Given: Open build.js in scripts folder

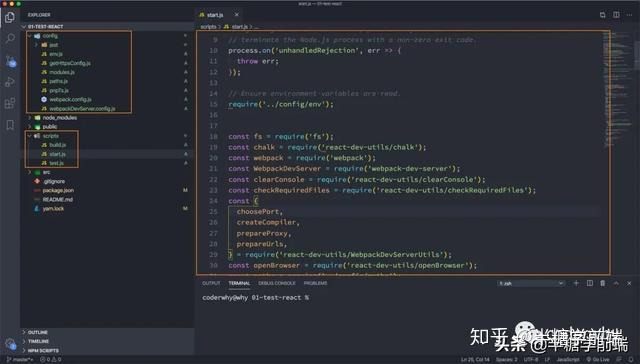Looking at the screenshot, I should pos(57,145).
